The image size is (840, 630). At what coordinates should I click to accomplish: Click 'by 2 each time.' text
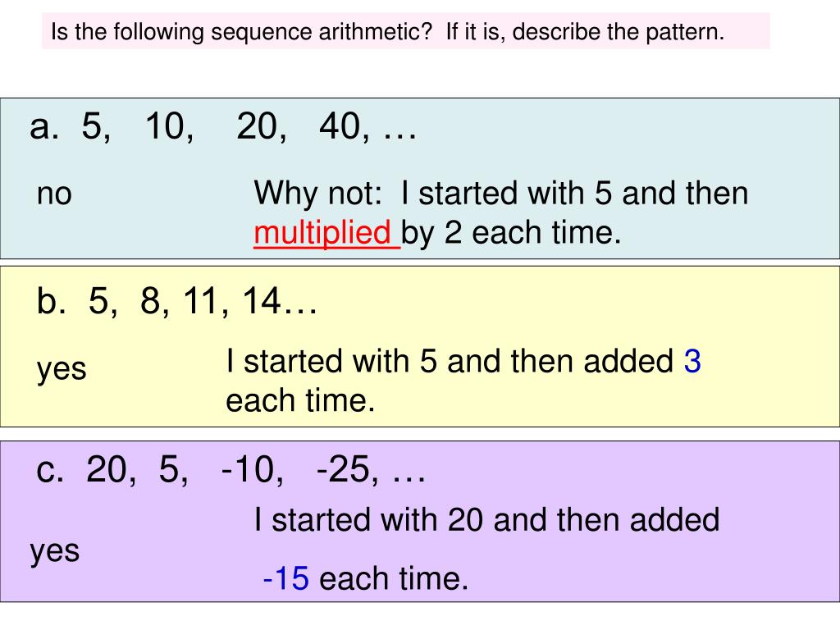coord(511,233)
